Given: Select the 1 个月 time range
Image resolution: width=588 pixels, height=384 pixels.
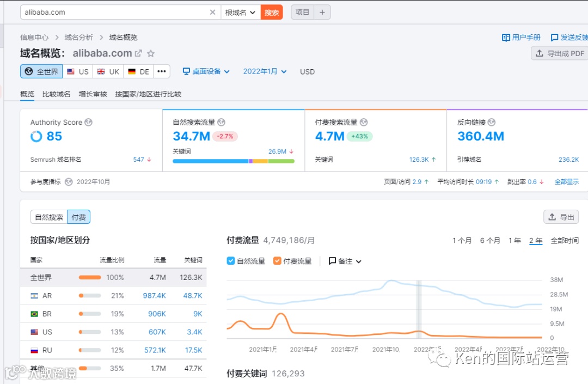Looking at the screenshot, I should click(x=462, y=240).
